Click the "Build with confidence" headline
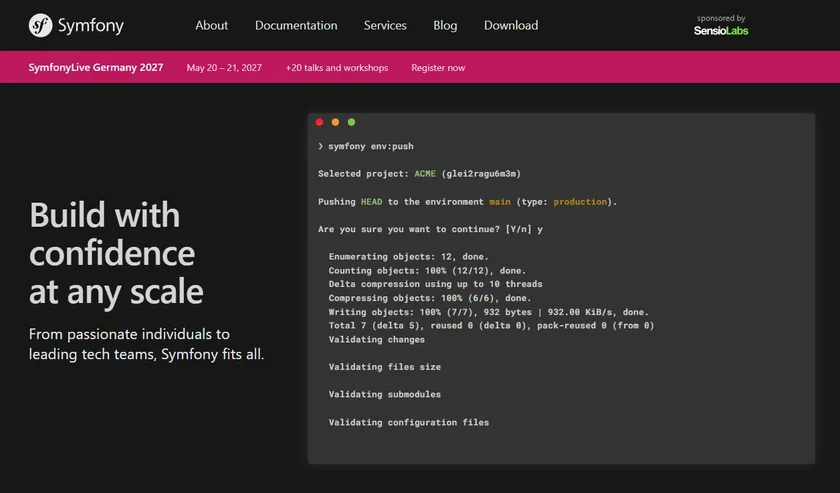 pyautogui.click(x=116, y=253)
